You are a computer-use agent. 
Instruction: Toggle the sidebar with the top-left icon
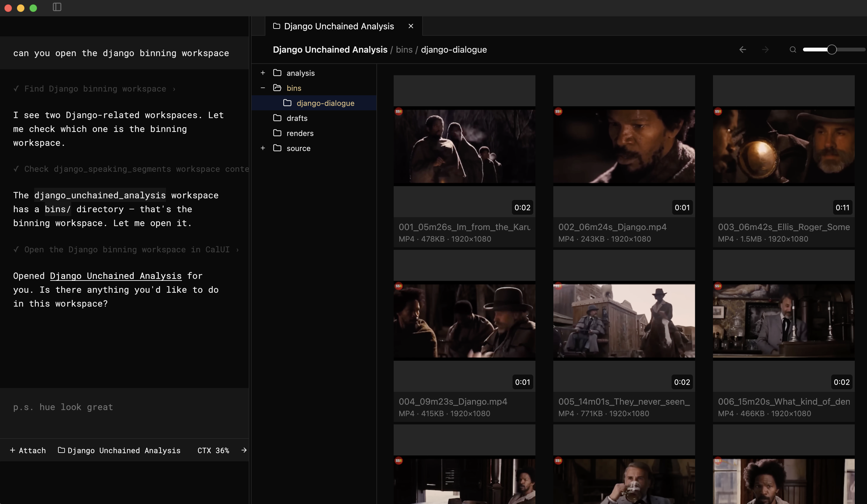point(56,7)
